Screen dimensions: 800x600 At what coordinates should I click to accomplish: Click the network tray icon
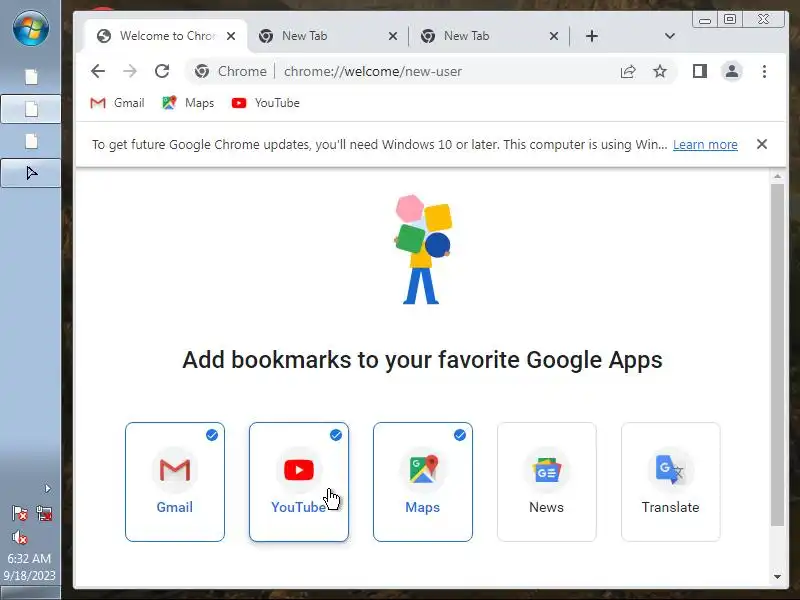(x=44, y=513)
